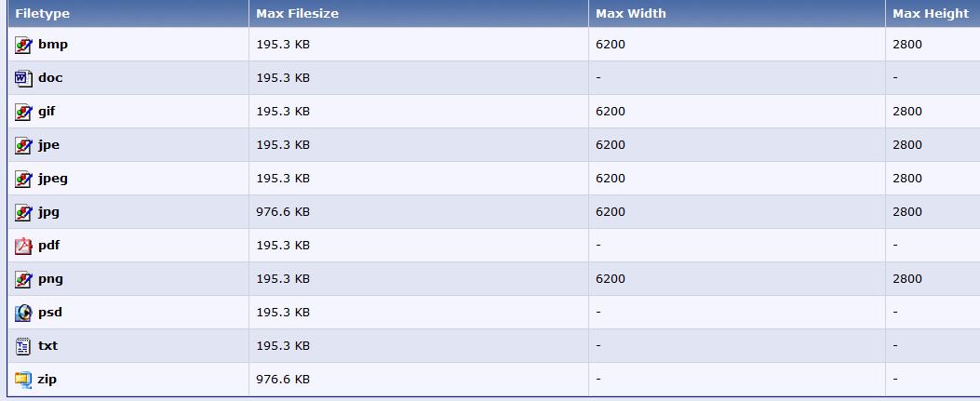Click the psd filetype label
The image size is (980, 401).
(50, 312)
